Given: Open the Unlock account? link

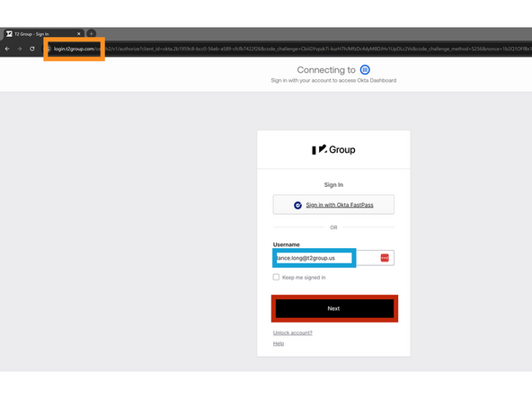Looking at the screenshot, I should [x=292, y=332].
